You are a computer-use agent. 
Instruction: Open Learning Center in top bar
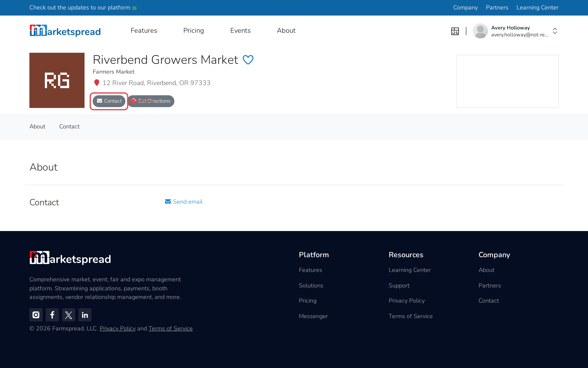click(537, 8)
